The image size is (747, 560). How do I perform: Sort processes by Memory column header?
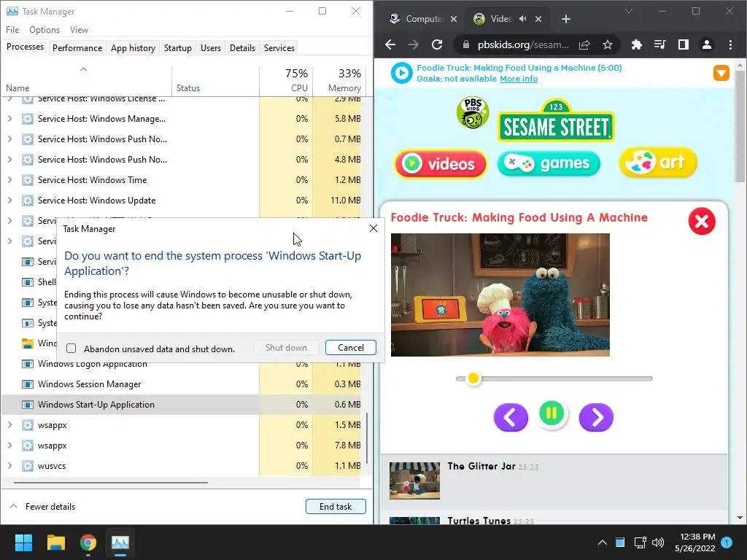(x=339, y=80)
